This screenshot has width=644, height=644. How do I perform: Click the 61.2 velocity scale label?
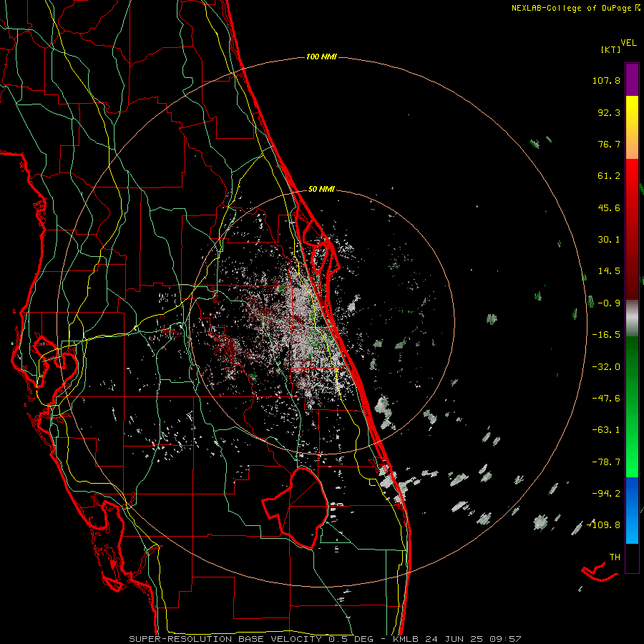[x=609, y=176]
